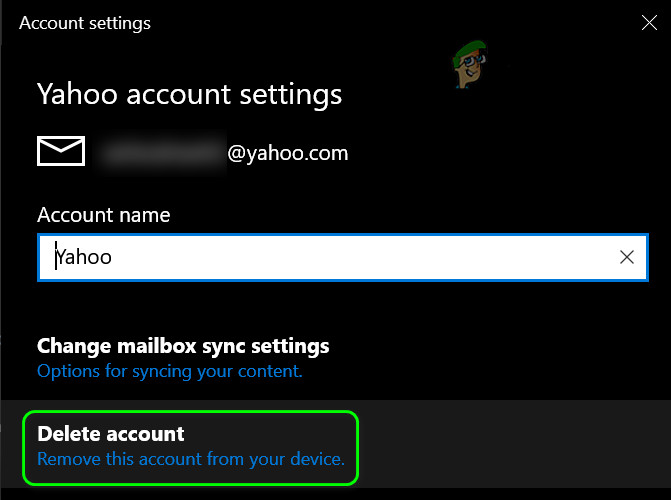The height and width of the screenshot is (500, 671).
Task: Click the "Account name" field label
Action: point(103,215)
